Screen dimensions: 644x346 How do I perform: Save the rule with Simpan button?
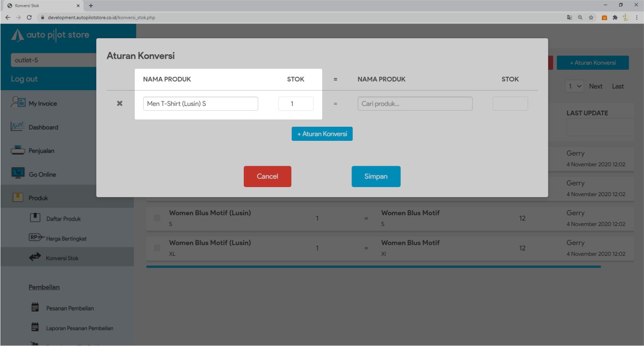(x=376, y=176)
